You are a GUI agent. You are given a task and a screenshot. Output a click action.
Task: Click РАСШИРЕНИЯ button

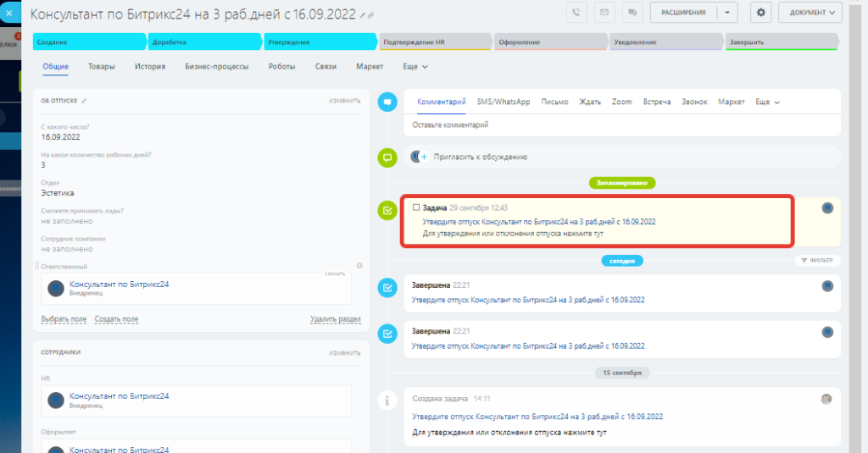tap(683, 12)
